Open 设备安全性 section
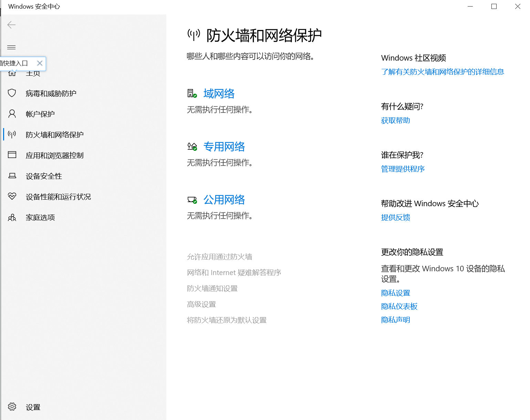530x420 pixels. point(44,176)
